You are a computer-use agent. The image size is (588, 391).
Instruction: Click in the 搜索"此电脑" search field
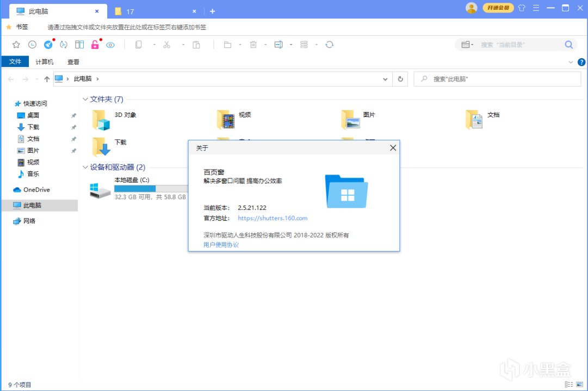[x=497, y=79]
